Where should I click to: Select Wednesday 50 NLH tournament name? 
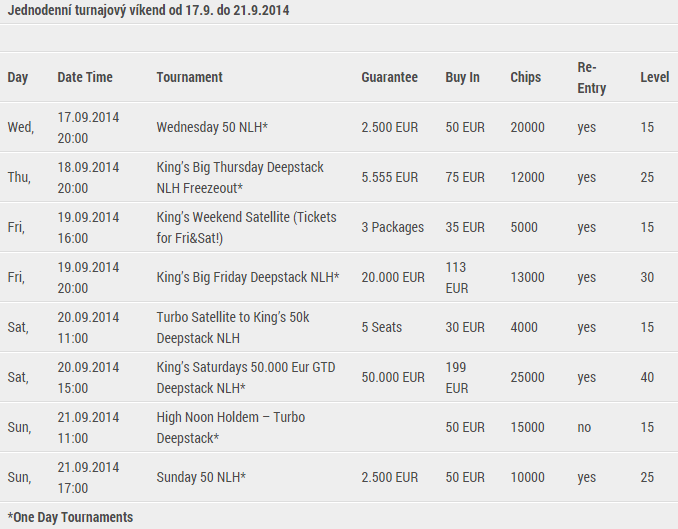click(212, 127)
